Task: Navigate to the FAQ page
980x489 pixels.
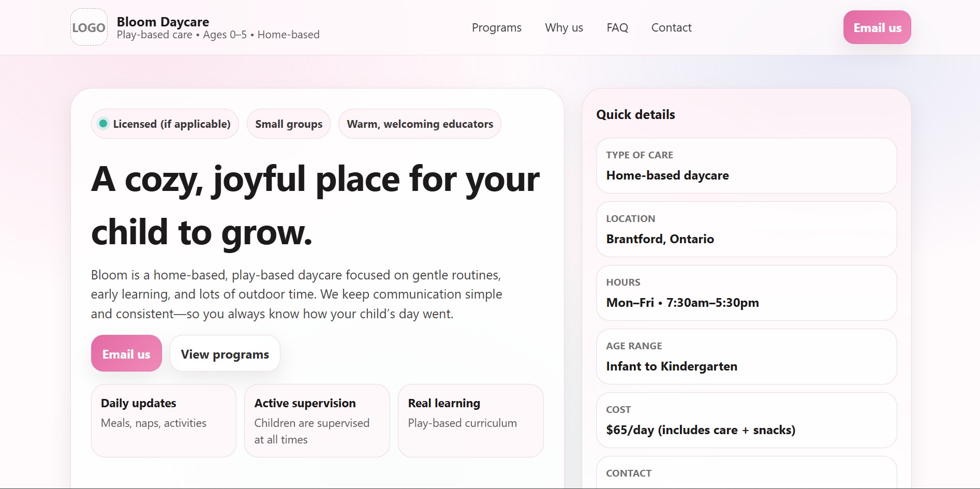Action: pos(617,27)
